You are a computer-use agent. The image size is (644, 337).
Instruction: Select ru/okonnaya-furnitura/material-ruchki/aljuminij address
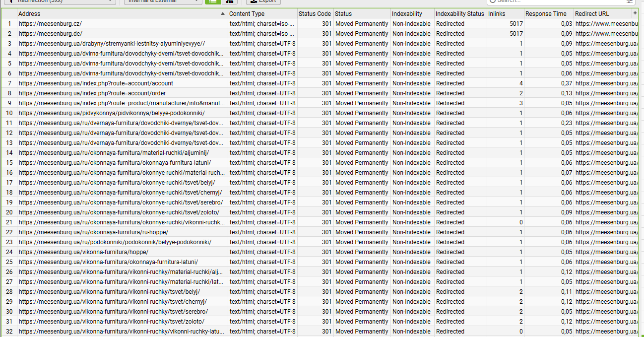tap(114, 153)
